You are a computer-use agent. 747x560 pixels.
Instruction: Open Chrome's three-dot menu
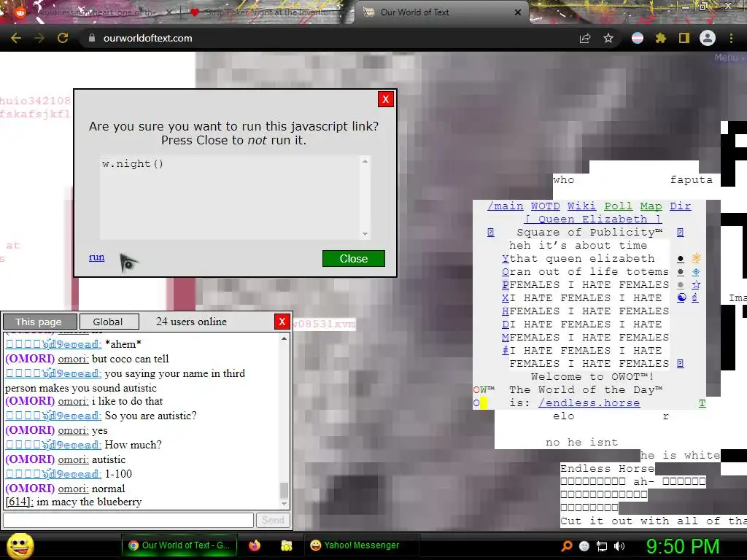[731, 38]
